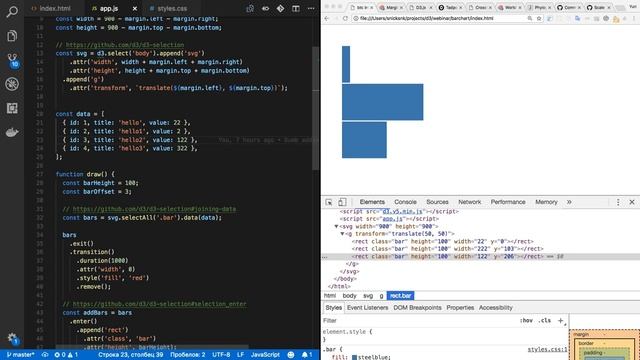Open the Manage gear in activity bar
The image size is (640, 360).
click(x=12, y=338)
